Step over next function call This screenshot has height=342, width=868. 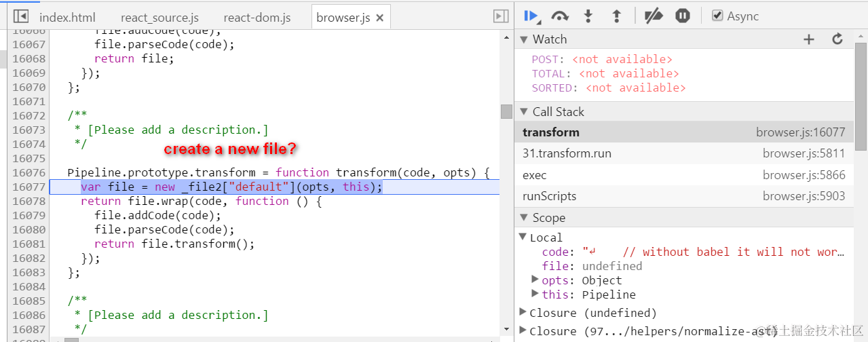coord(560,16)
